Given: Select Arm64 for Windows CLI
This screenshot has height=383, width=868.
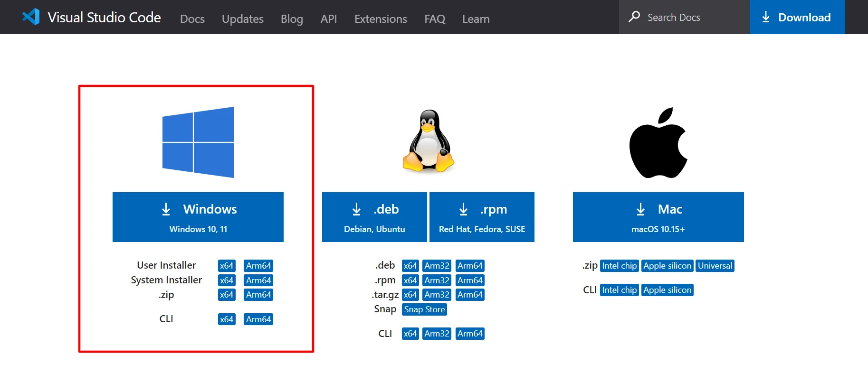Looking at the screenshot, I should (x=258, y=319).
